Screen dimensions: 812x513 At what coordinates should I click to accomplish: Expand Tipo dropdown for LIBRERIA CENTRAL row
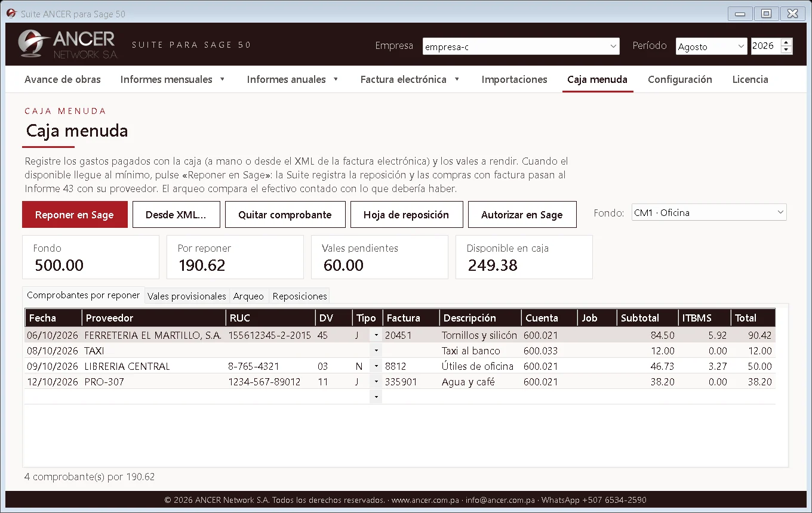(x=376, y=366)
